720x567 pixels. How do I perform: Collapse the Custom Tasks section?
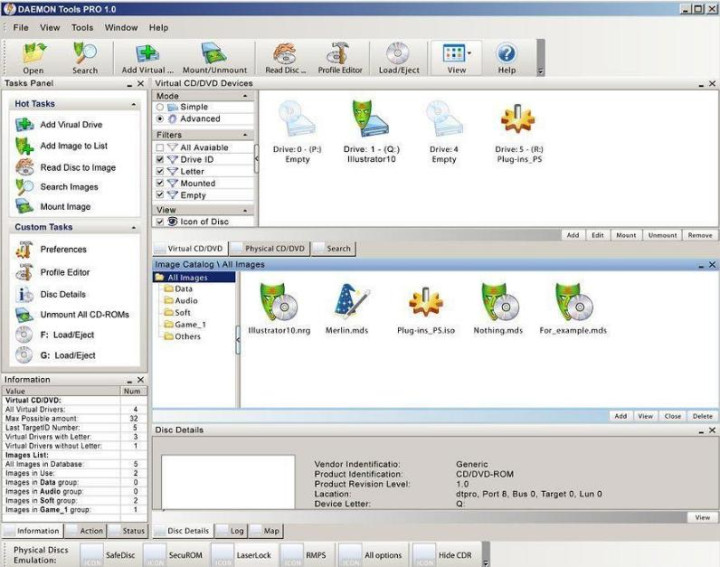[x=134, y=228]
